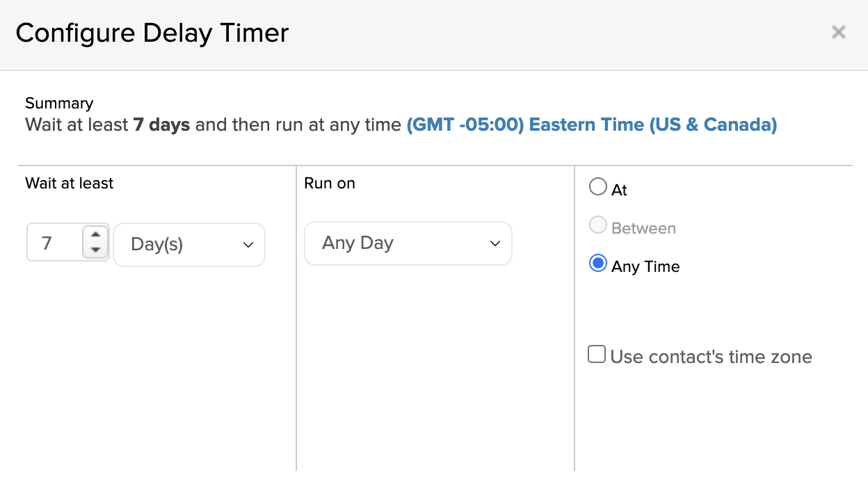Click the Run on section header

coord(329,183)
